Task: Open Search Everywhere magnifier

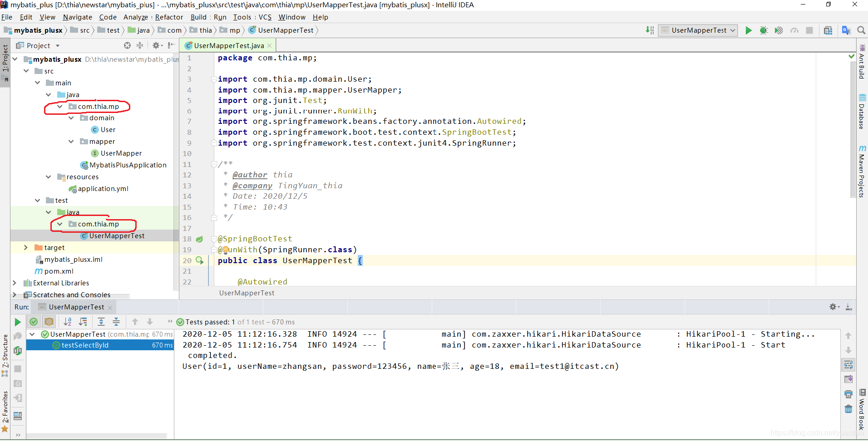Action: [x=861, y=30]
